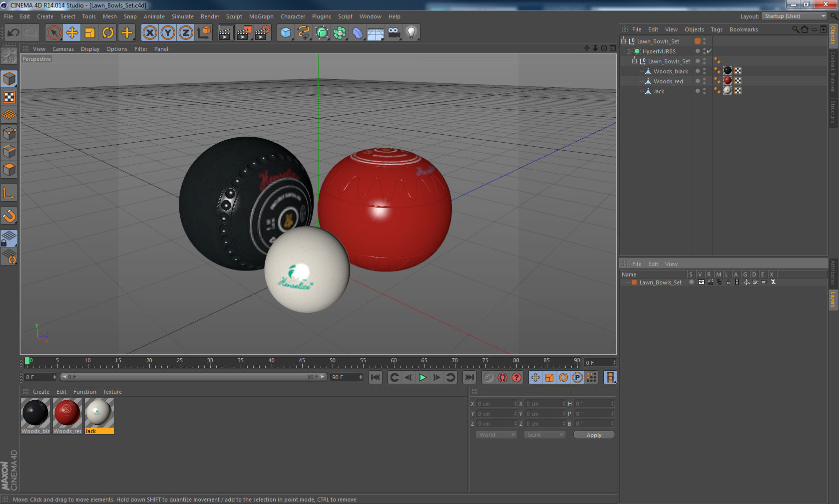
Task: Render to Picture Viewer
Action: click(x=244, y=33)
